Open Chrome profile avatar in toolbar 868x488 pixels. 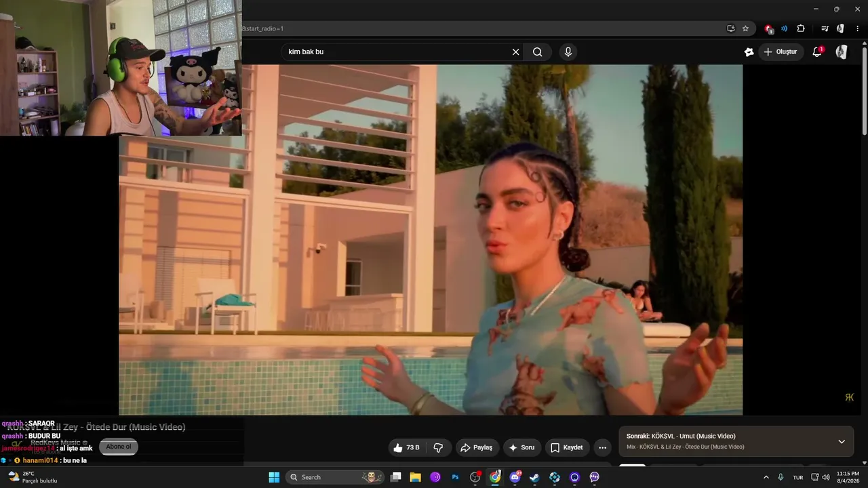coord(840,28)
